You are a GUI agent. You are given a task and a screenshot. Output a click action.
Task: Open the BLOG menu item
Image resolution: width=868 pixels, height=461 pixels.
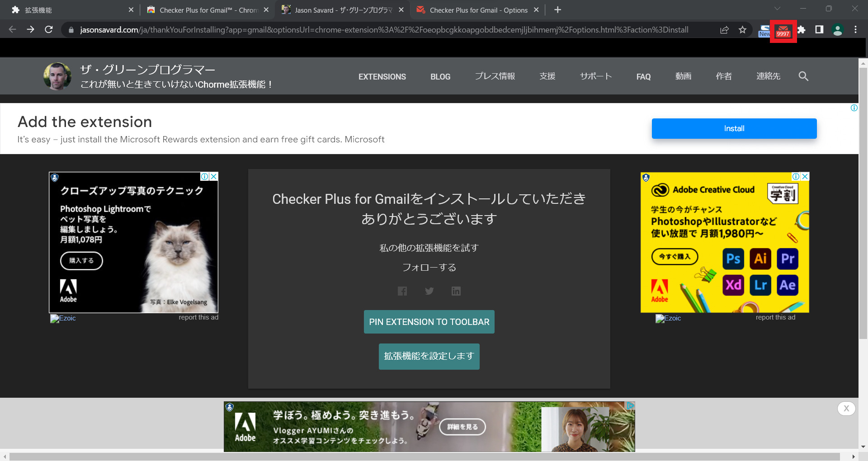pos(440,77)
